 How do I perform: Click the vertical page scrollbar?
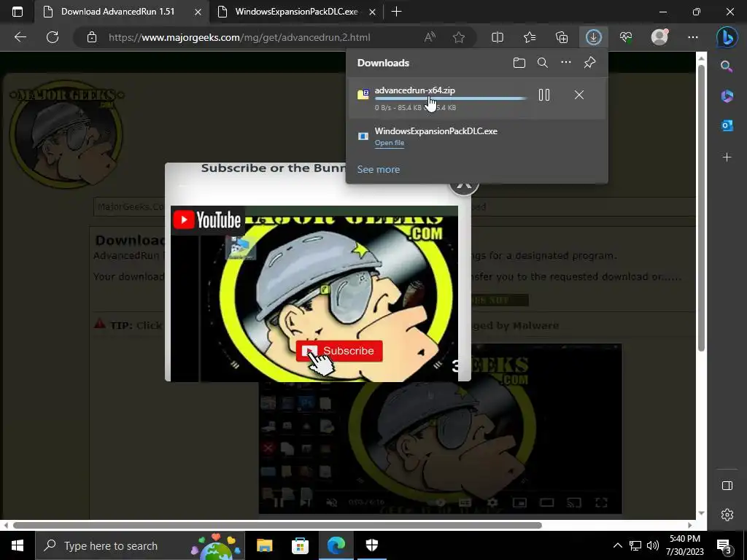pyautogui.click(x=701, y=208)
